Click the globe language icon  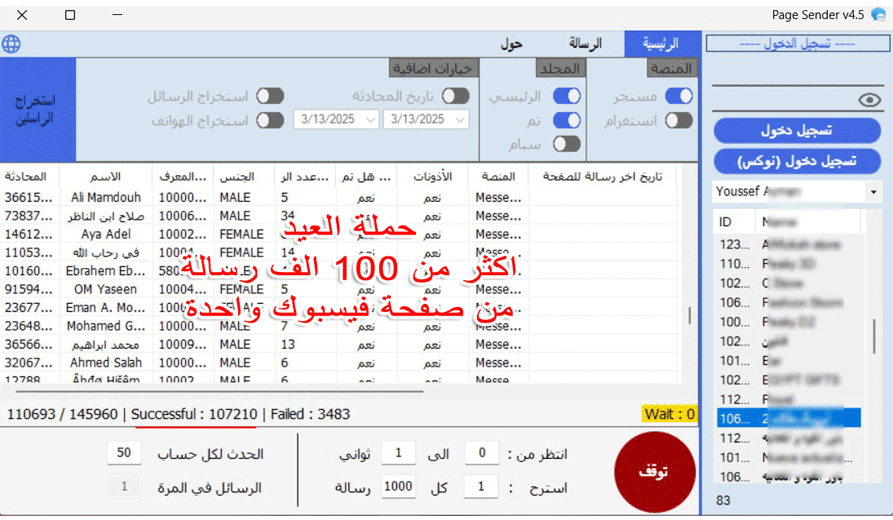tap(11, 44)
